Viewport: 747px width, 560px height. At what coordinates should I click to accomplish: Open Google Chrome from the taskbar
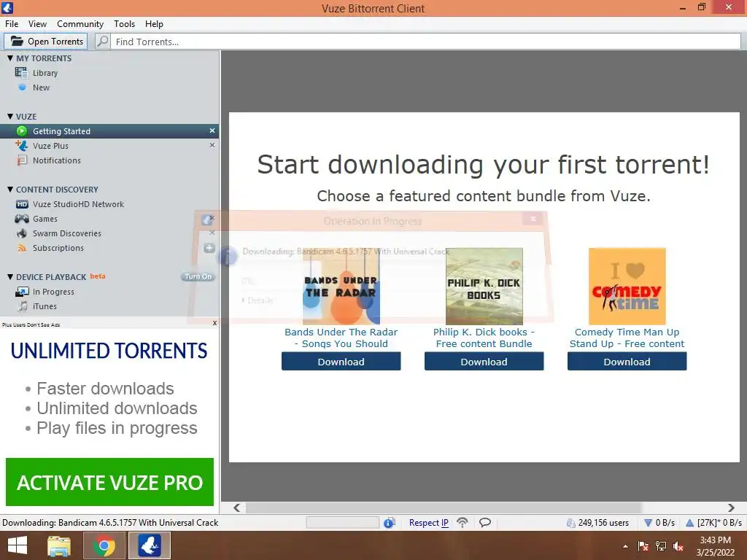[x=104, y=545]
